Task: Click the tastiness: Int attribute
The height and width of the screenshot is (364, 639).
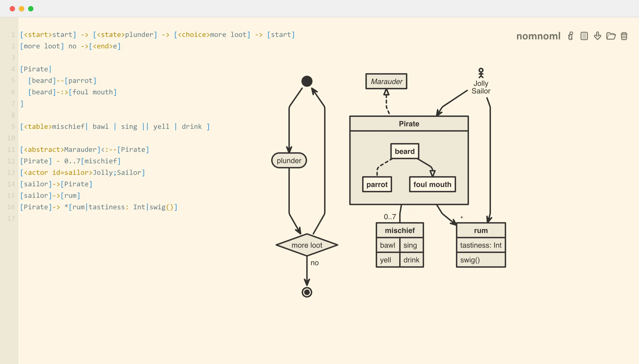Action: point(481,245)
